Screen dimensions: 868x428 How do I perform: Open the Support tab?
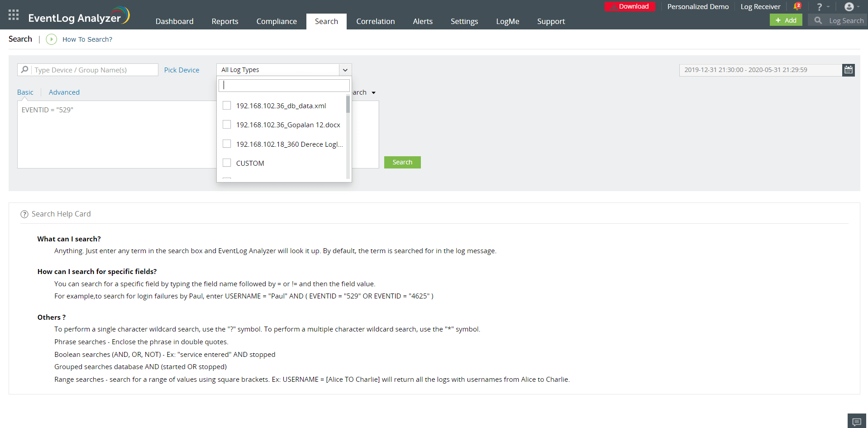pyautogui.click(x=551, y=21)
